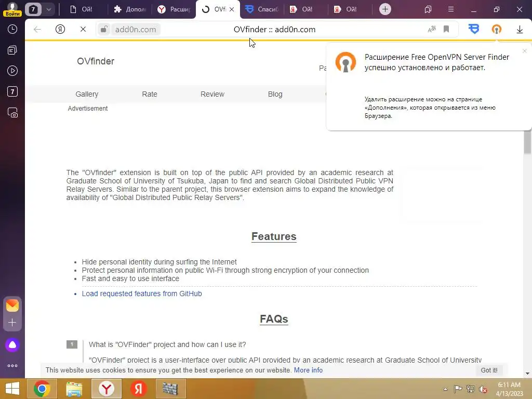Open the Rate menu item
532x399 pixels.
coord(150,94)
